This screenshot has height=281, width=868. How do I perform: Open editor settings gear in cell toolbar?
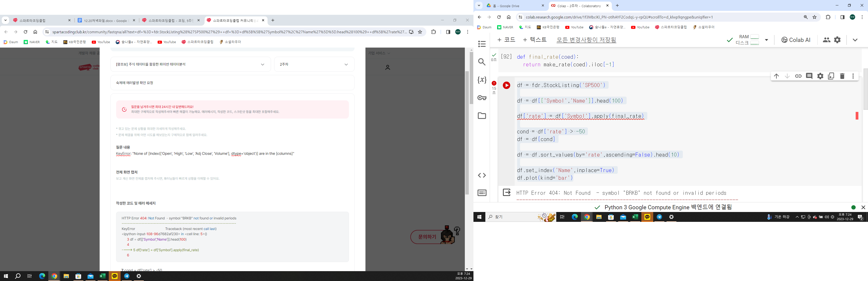[x=820, y=76]
